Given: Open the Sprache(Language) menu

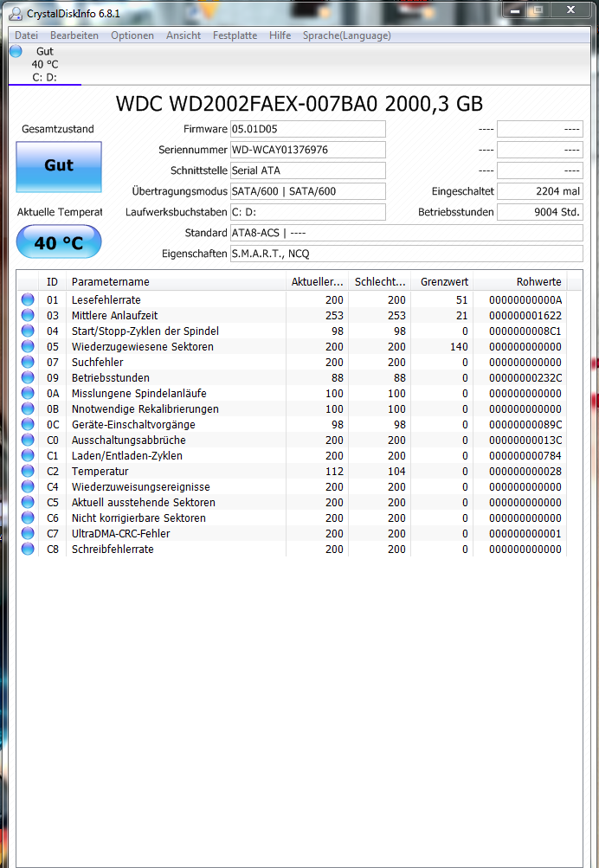Looking at the screenshot, I should tap(346, 35).
